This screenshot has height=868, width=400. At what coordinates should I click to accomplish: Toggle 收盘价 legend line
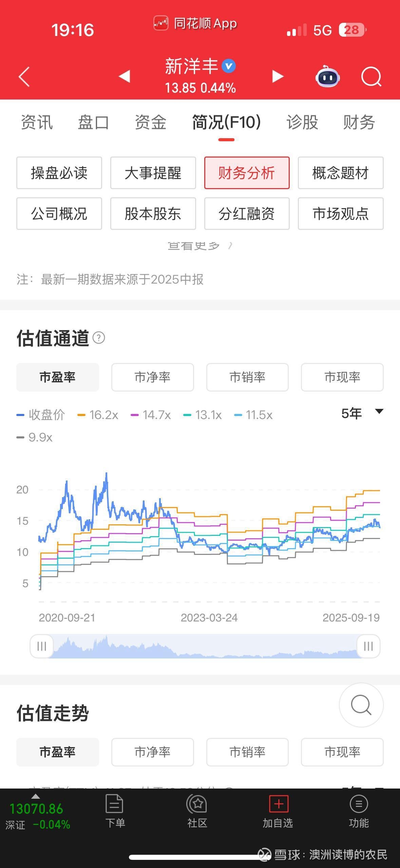41,415
